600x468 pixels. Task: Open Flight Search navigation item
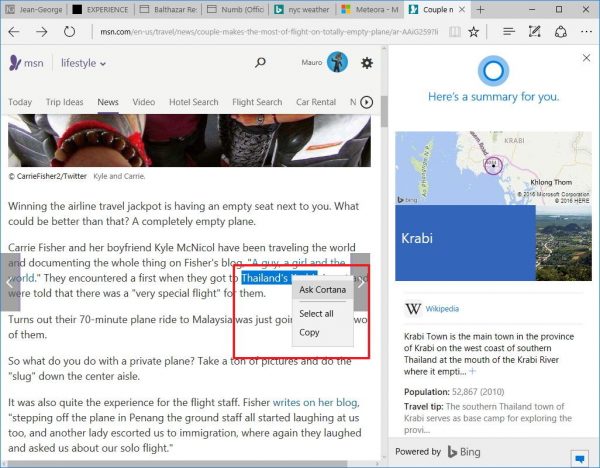257,102
